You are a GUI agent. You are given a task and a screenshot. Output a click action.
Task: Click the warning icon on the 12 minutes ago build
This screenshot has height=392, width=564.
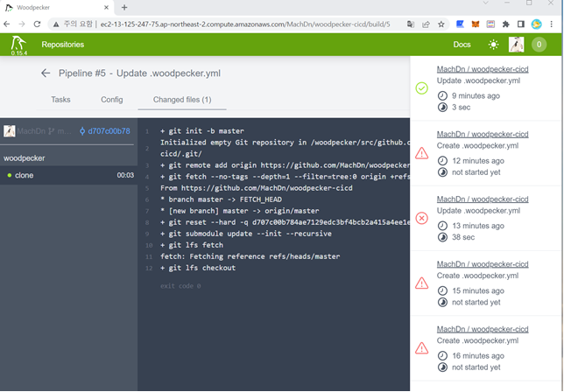(x=421, y=153)
